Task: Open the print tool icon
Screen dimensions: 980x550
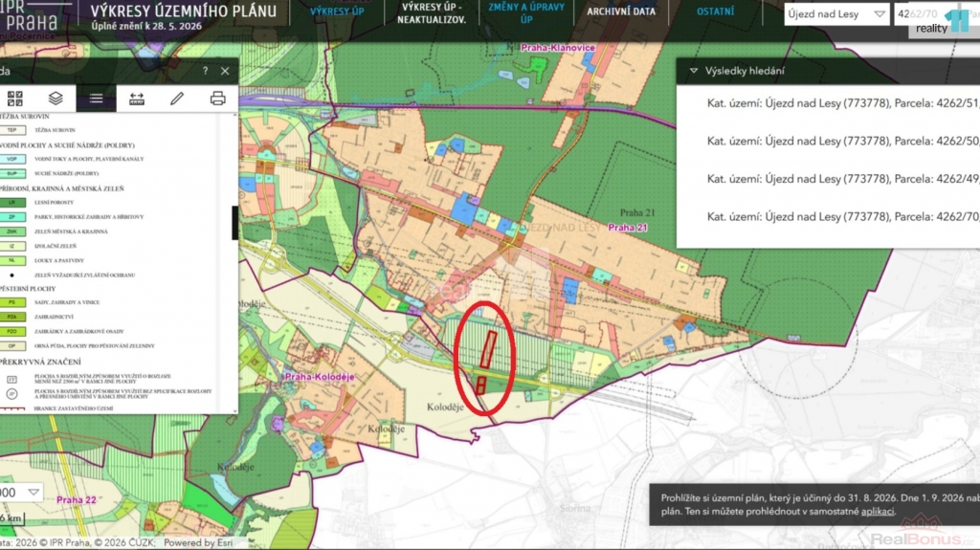Action: (217, 99)
